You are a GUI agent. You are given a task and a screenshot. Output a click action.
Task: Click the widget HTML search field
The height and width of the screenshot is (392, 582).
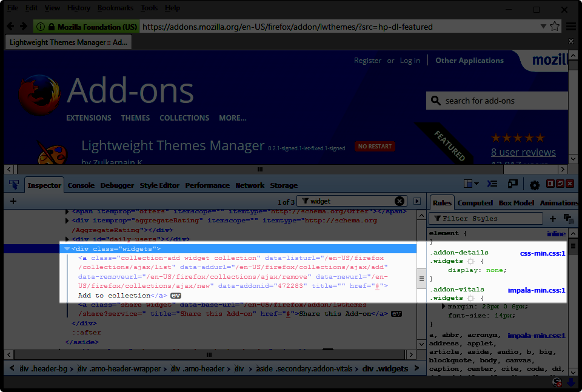point(352,201)
